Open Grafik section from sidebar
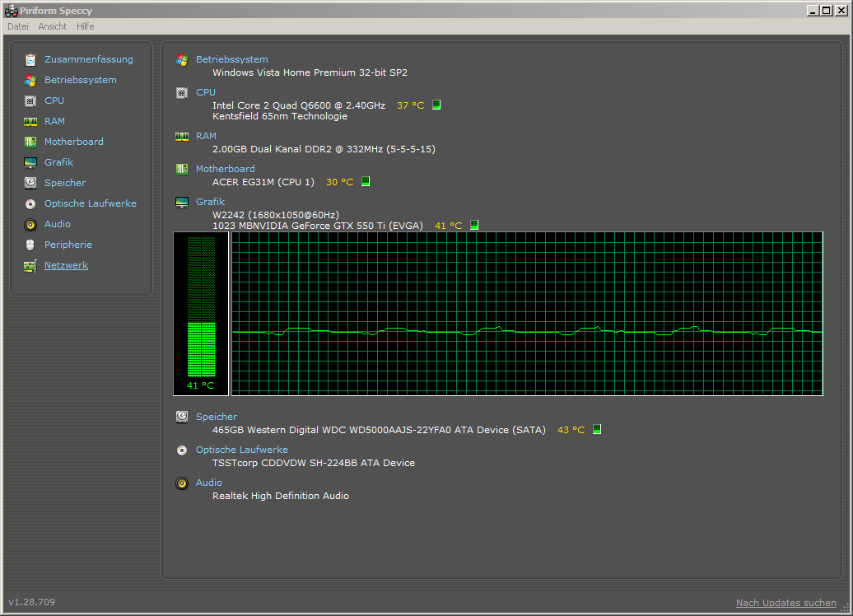This screenshot has height=616, width=853. 58,163
